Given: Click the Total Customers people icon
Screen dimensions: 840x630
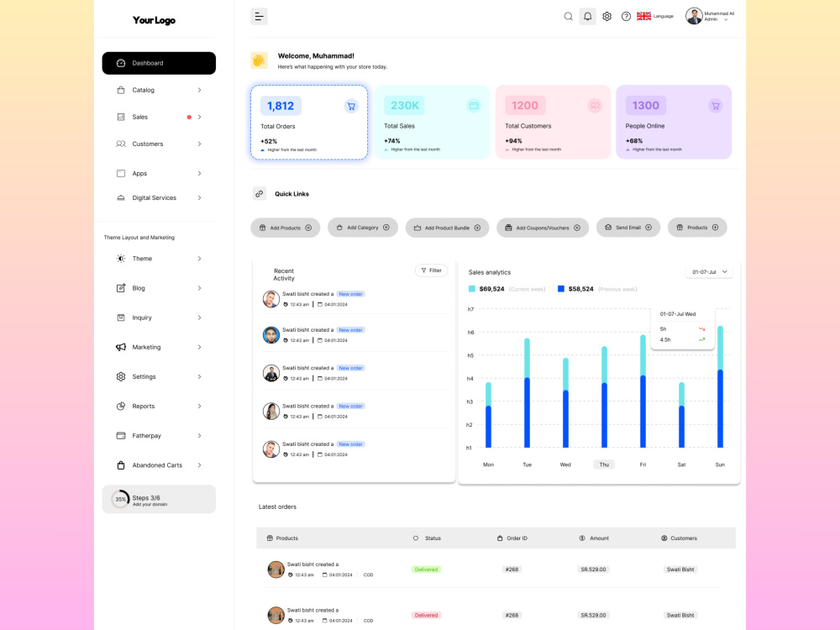Looking at the screenshot, I should coord(595,106).
